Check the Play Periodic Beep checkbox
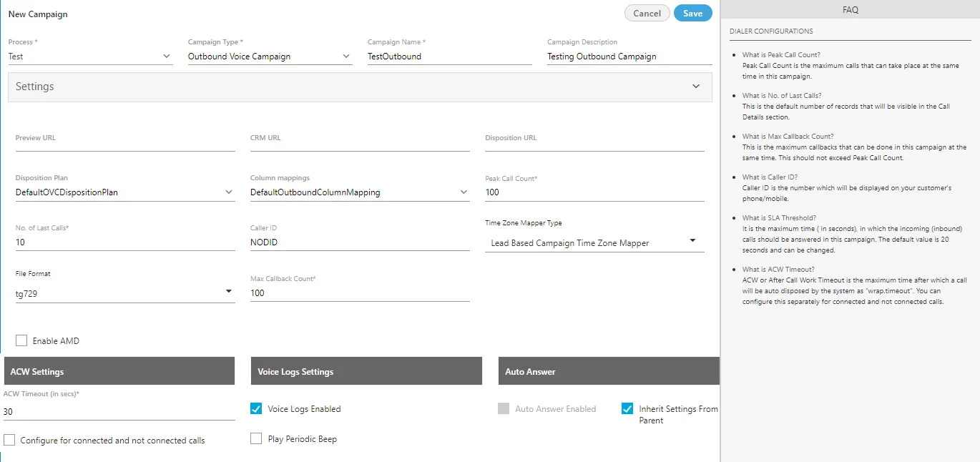This screenshot has height=462, width=980. (256, 438)
